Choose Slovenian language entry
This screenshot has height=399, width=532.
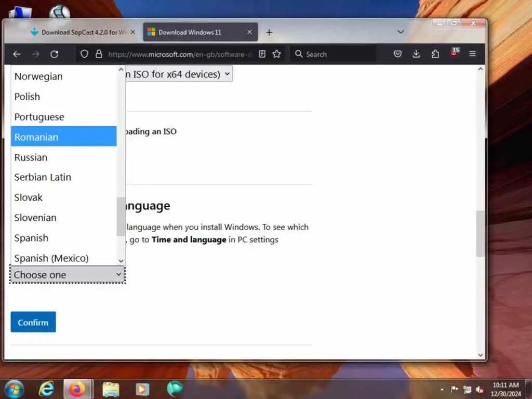pos(64,218)
